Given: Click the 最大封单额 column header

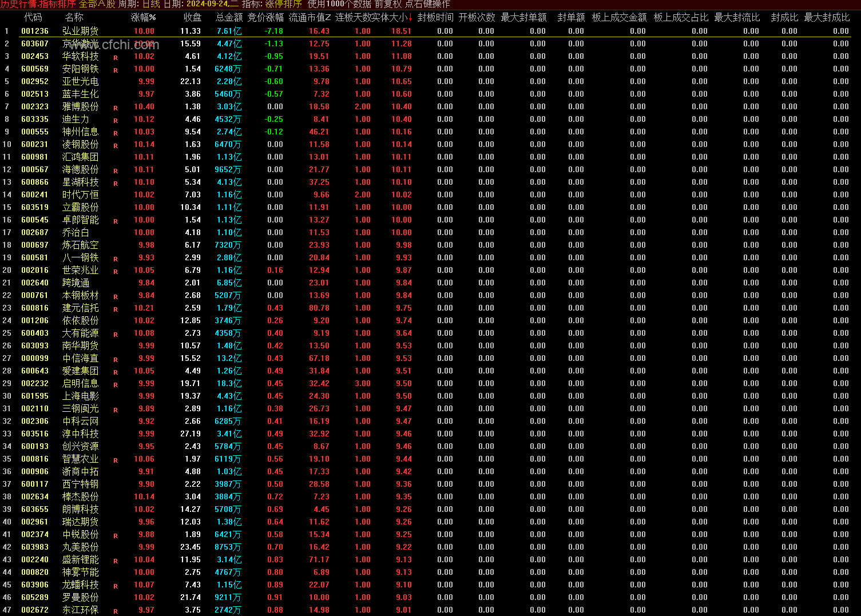Looking at the screenshot, I should point(523,18).
